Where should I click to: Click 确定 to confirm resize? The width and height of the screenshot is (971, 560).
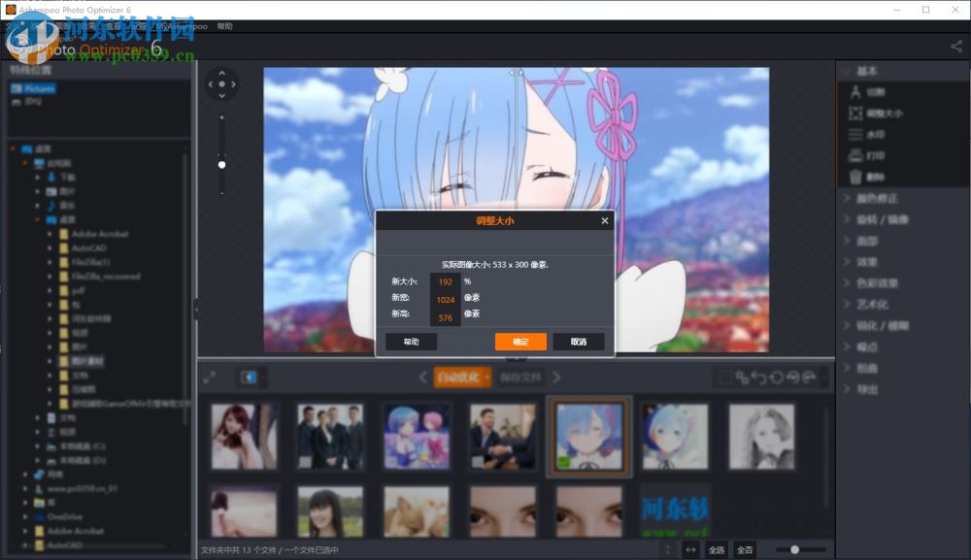[520, 341]
